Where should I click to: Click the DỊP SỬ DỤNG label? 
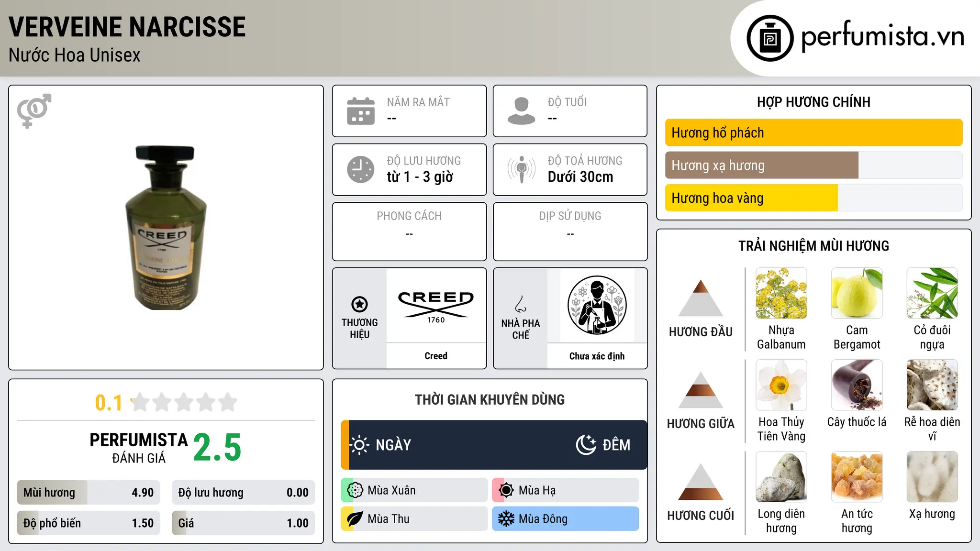click(570, 216)
